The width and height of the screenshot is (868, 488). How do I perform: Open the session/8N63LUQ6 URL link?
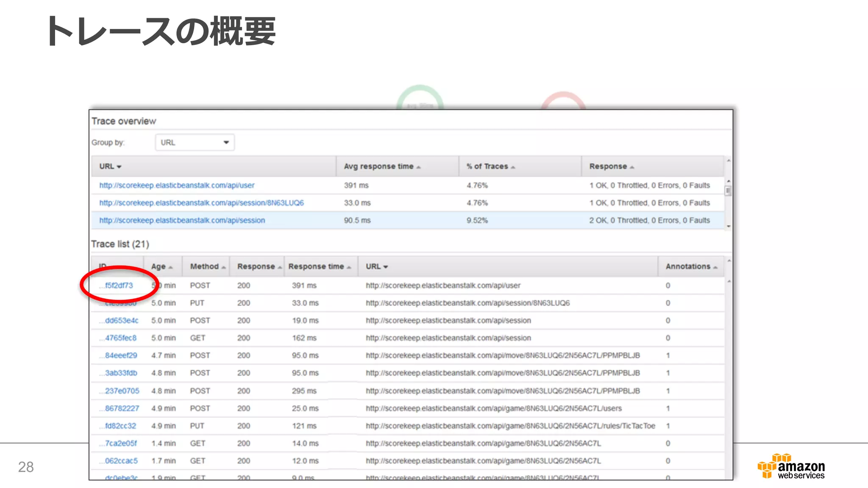coord(201,203)
